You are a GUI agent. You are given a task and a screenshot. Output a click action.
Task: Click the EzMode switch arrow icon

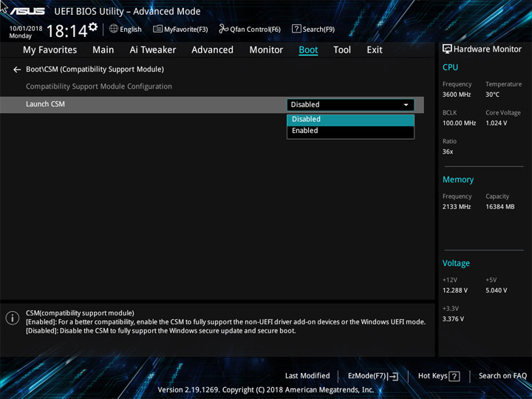pyautogui.click(x=392, y=376)
